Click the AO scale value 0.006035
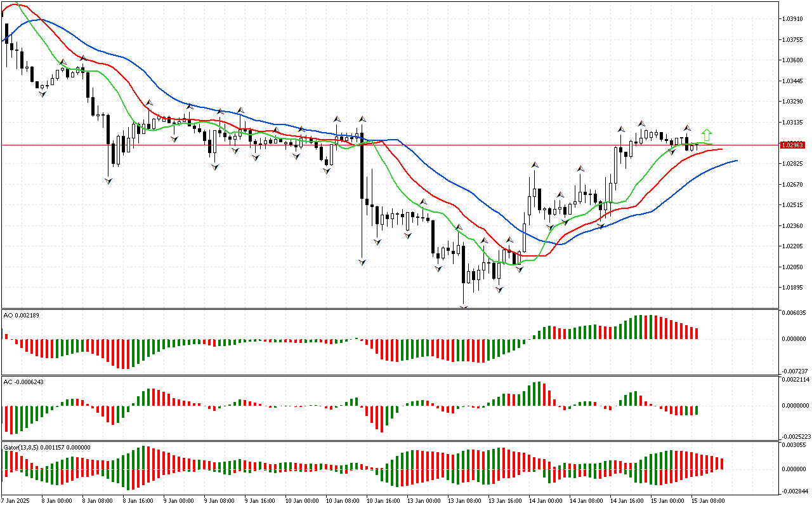 click(x=795, y=313)
